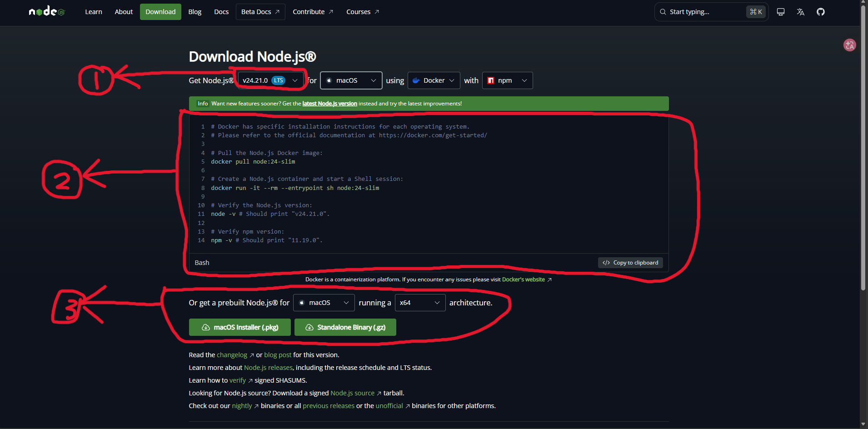
Task: Open the Courses nav link
Action: (363, 12)
